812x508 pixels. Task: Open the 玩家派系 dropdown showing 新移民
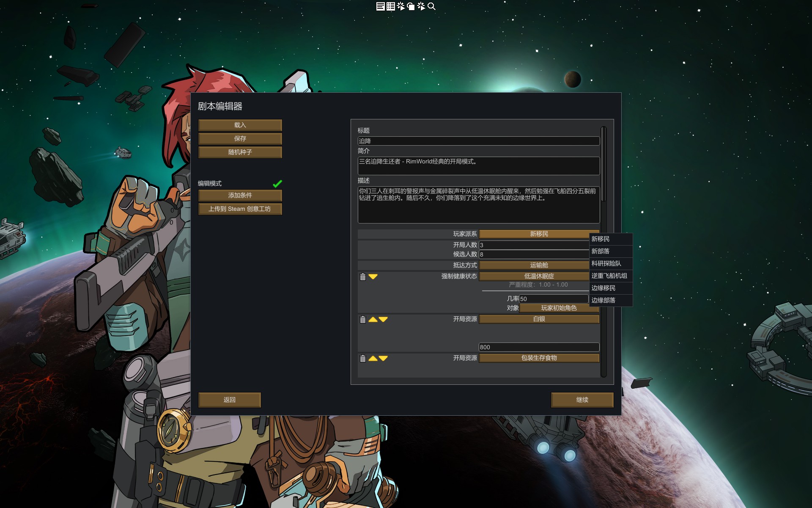[539, 234]
